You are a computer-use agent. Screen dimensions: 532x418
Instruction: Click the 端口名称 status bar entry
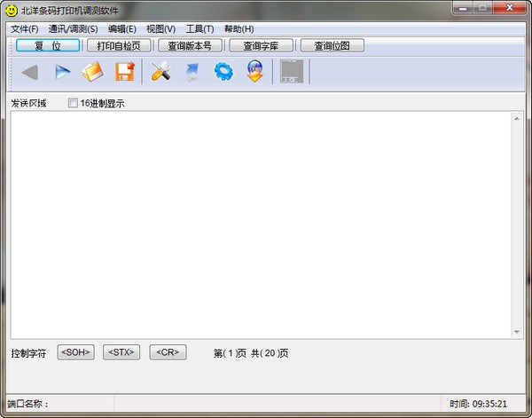tap(27, 404)
